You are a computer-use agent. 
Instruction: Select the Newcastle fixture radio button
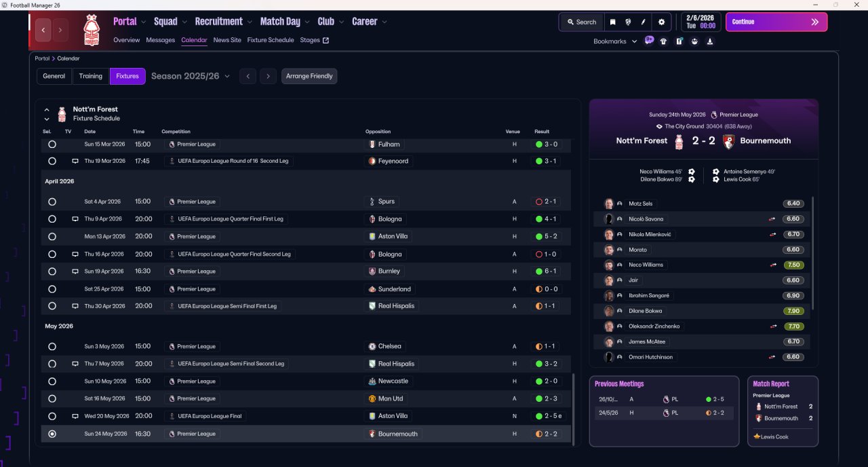point(52,381)
